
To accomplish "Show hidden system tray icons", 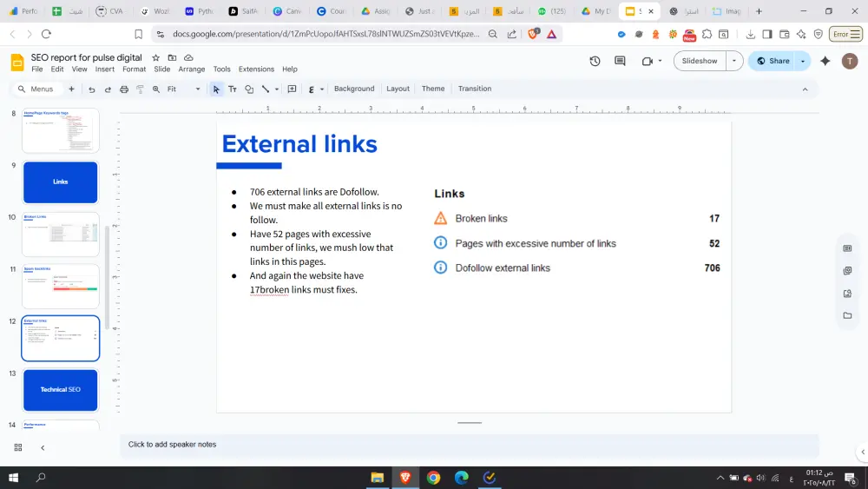I will pyautogui.click(x=720, y=478).
